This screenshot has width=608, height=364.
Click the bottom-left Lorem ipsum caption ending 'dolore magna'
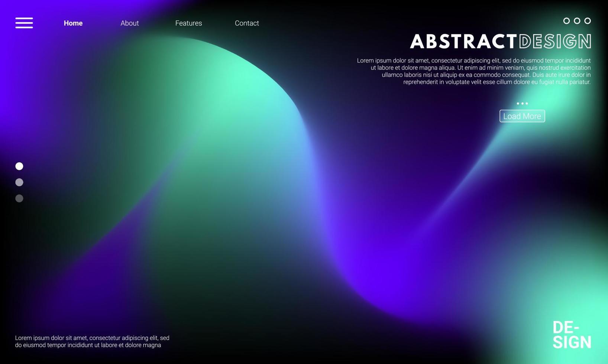[92, 341]
